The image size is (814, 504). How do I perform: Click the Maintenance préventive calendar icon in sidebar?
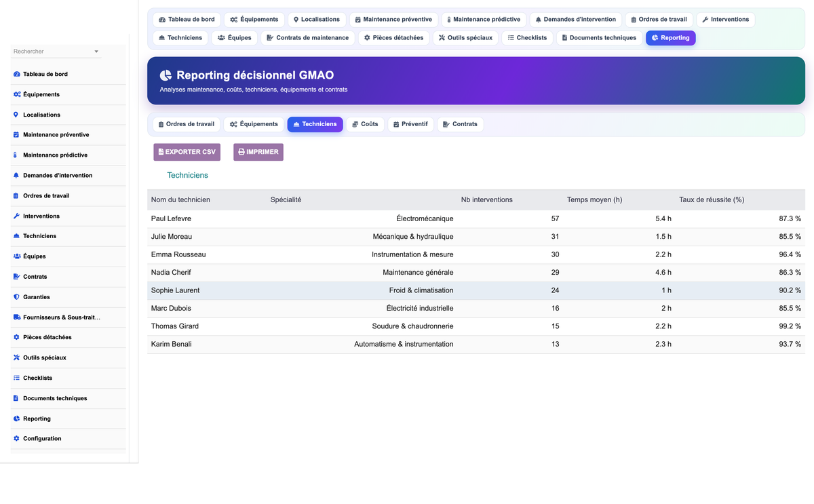16,135
